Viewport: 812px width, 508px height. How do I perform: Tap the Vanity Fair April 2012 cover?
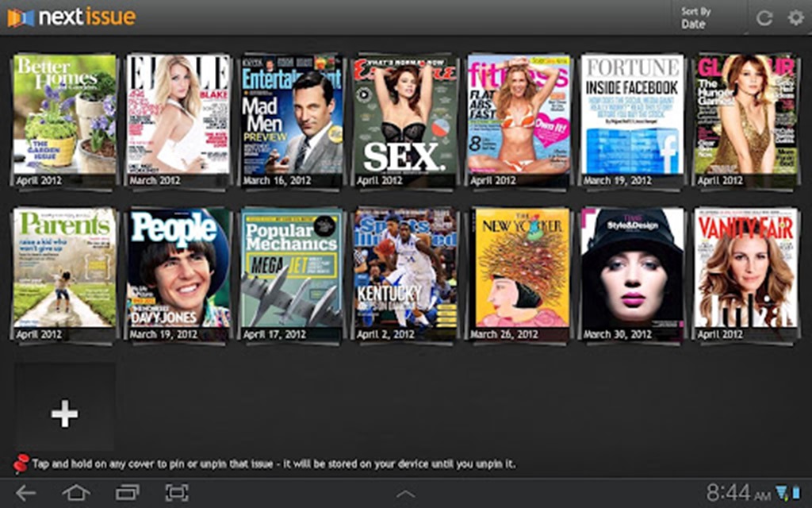coord(745,268)
